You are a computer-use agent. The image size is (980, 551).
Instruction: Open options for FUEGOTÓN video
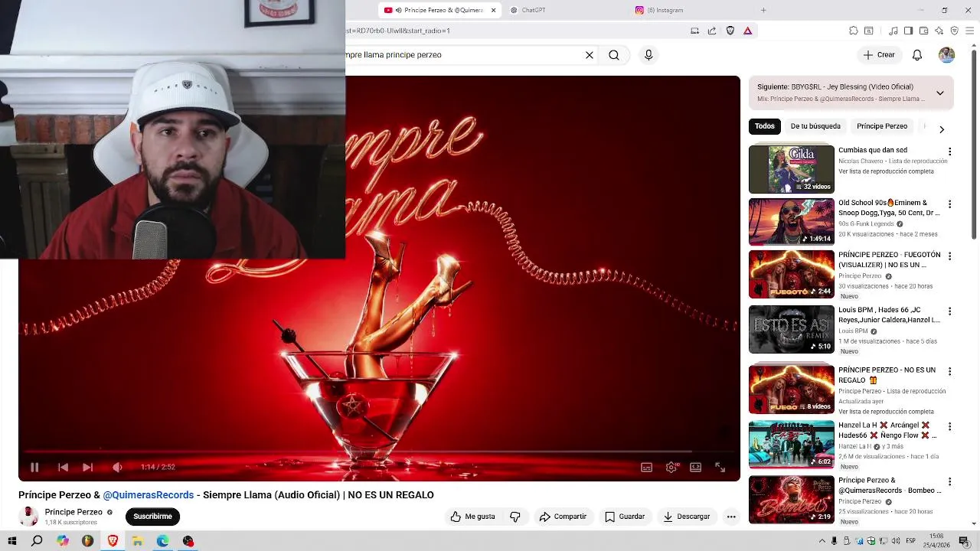(950, 256)
